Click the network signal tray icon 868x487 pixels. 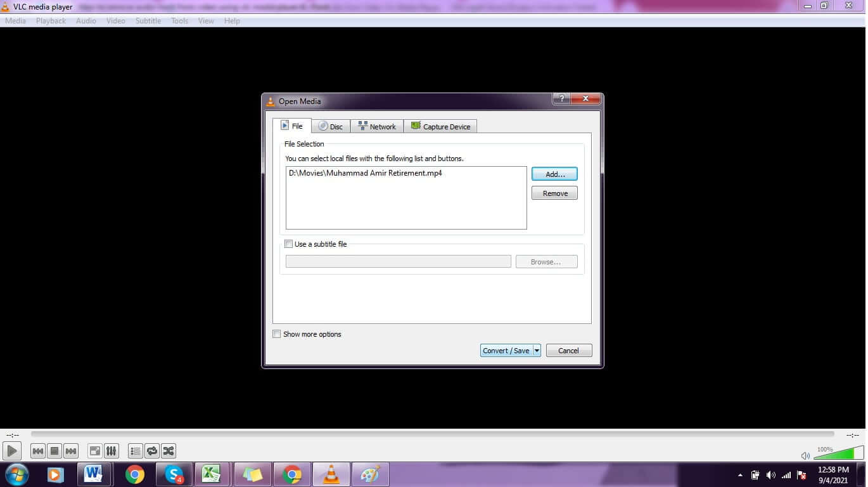point(786,475)
